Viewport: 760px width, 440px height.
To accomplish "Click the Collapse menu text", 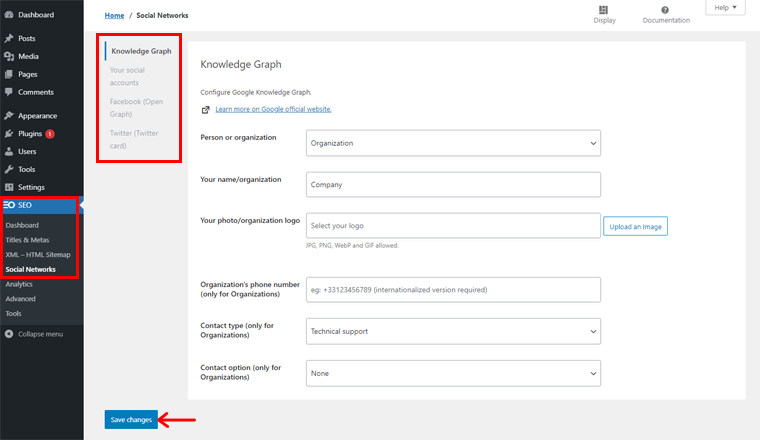I will (41, 334).
